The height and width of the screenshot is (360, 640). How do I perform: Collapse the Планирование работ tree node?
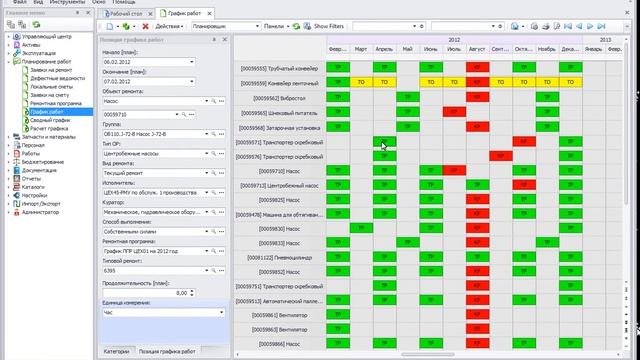tap(9, 62)
